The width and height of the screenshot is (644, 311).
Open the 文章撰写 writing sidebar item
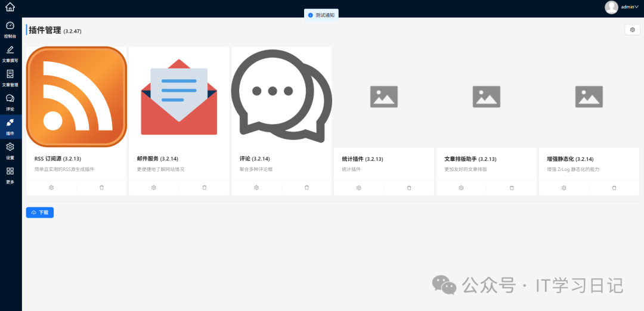(10, 54)
